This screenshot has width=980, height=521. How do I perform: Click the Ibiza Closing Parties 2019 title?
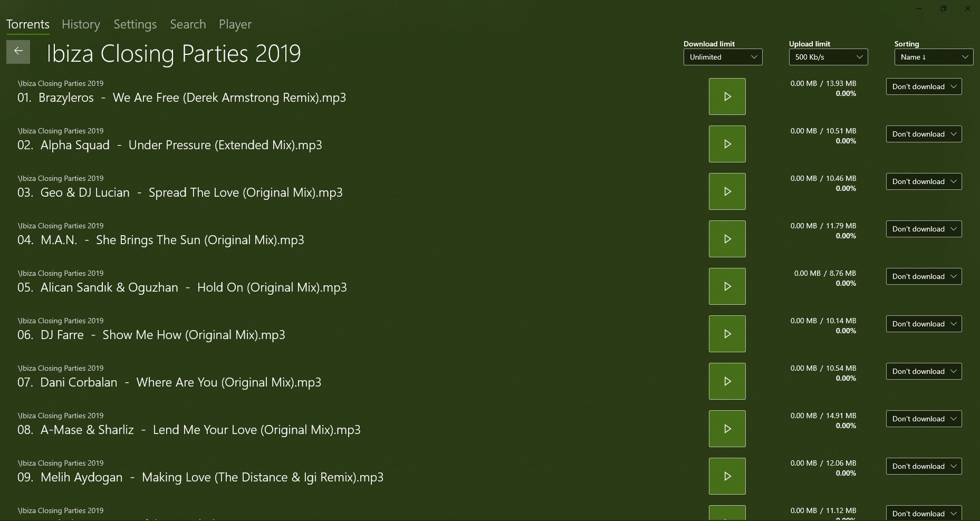click(174, 53)
